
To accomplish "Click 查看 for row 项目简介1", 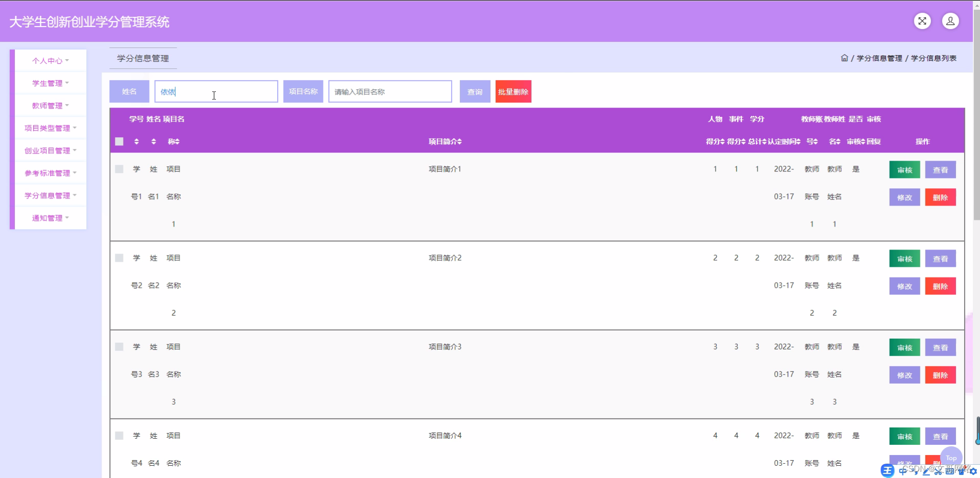I will pyautogui.click(x=940, y=170).
